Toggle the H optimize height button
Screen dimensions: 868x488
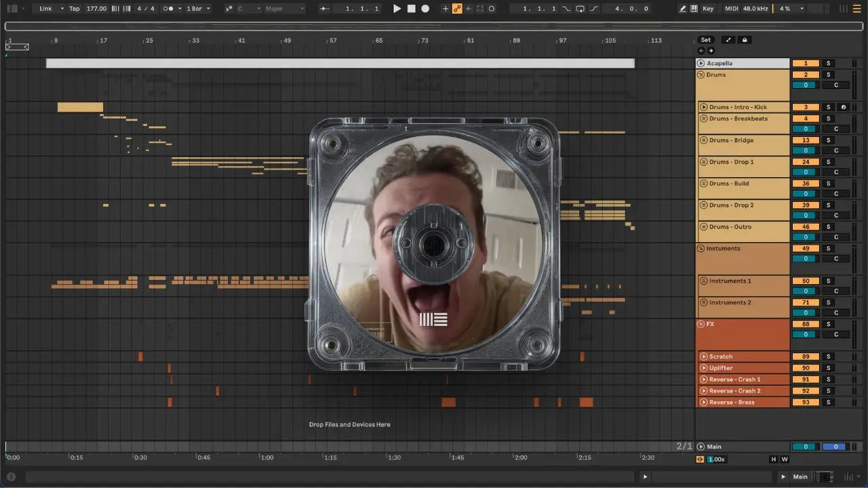point(773,460)
